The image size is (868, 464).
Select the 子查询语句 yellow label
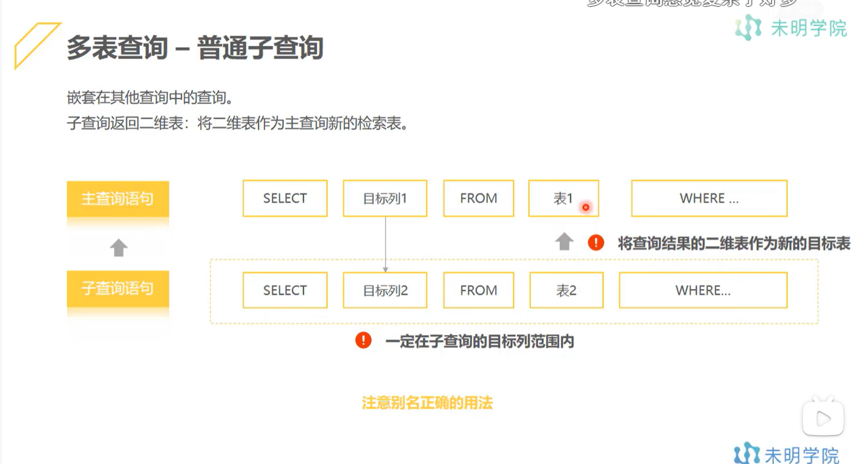pos(117,290)
